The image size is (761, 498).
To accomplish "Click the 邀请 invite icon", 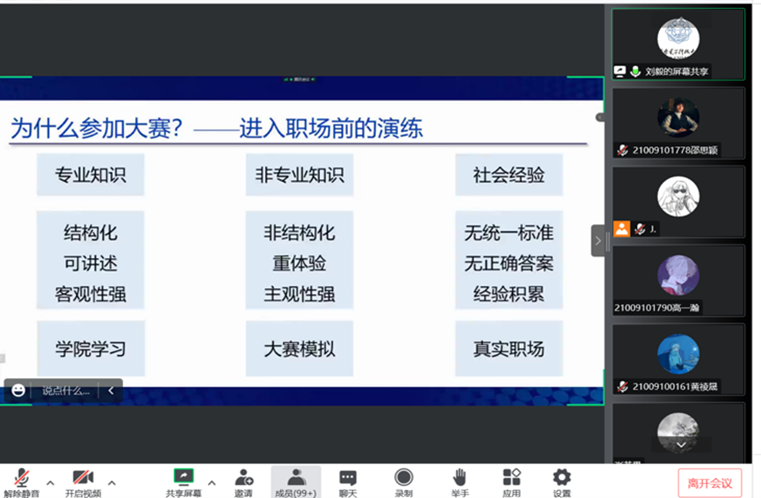I will (243, 480).
